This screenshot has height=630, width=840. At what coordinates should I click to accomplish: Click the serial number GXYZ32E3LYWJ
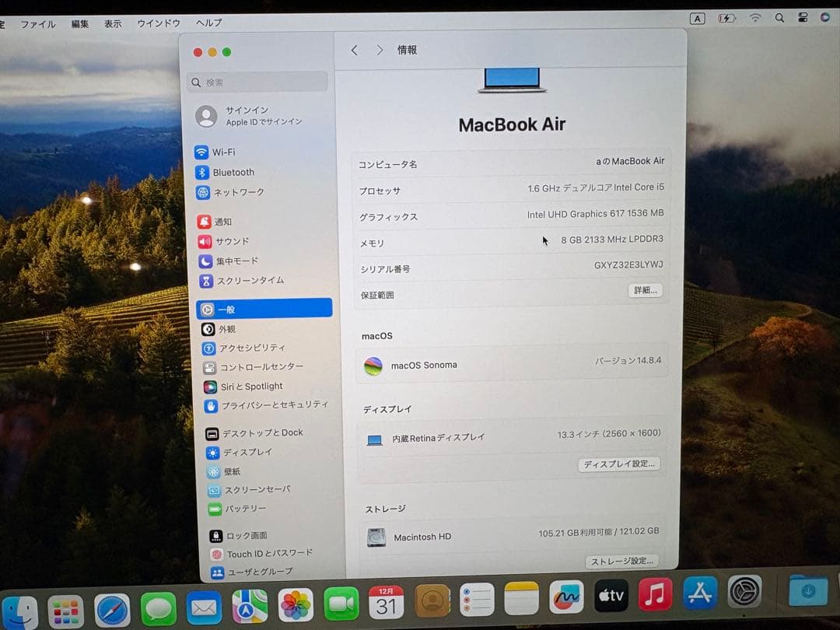pos(628,265)
